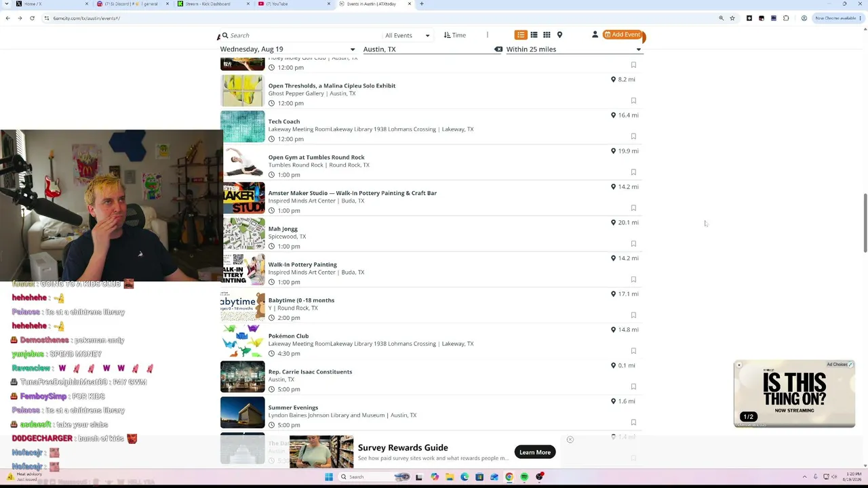Switch to the Discord general browser tab

[x=132, y=4]
